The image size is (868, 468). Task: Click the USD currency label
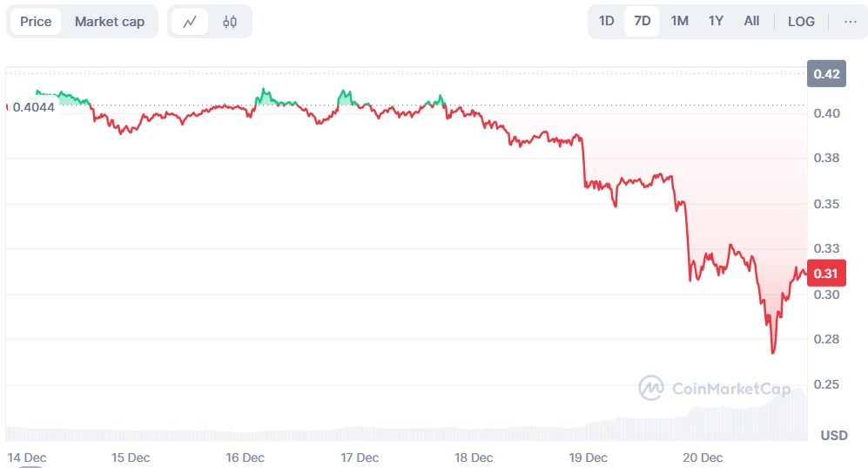834,435
